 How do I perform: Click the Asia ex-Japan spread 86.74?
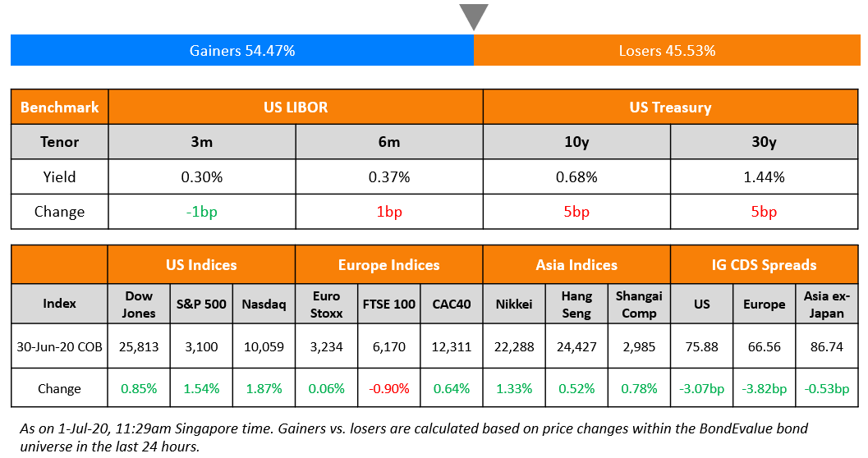coord(826,347)
